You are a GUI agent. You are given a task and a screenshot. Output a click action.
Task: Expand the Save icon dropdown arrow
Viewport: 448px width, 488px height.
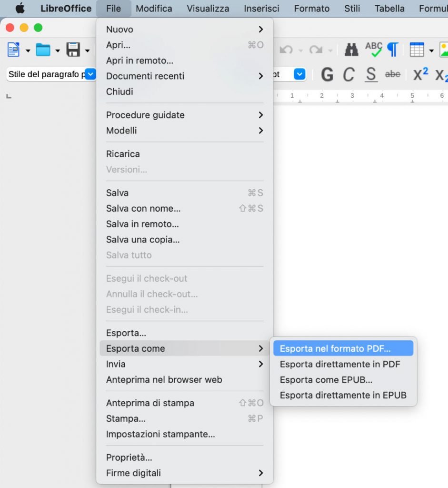tap(87, 51)
